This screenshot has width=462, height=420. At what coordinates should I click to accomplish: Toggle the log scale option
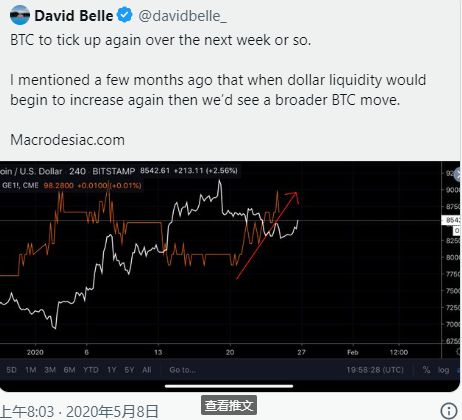click(x=443, y=370)
